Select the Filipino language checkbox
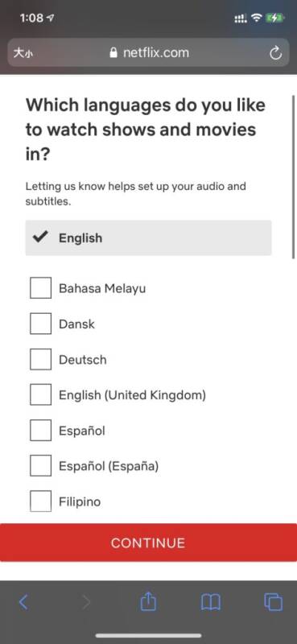297x644 pixels. (41, 501)
